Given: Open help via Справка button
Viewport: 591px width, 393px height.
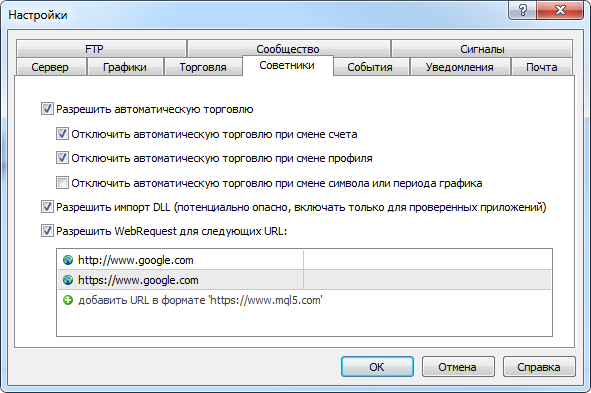Looking at the screenshot, I should (x=539, y=367).
